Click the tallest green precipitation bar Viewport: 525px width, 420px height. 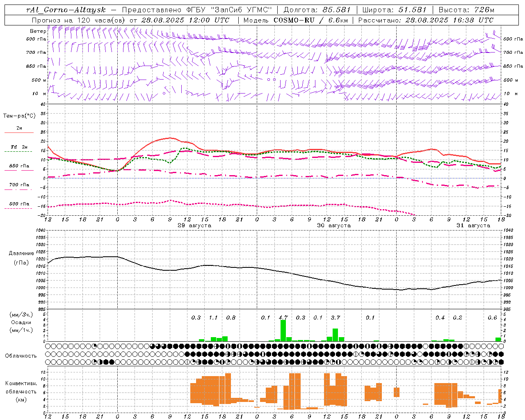(283, 331)
